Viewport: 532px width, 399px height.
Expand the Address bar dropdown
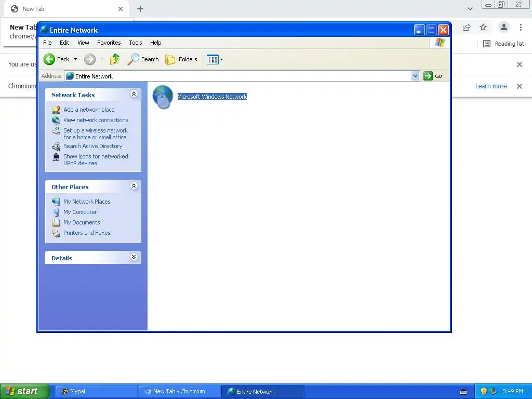(x=415, y=76)
